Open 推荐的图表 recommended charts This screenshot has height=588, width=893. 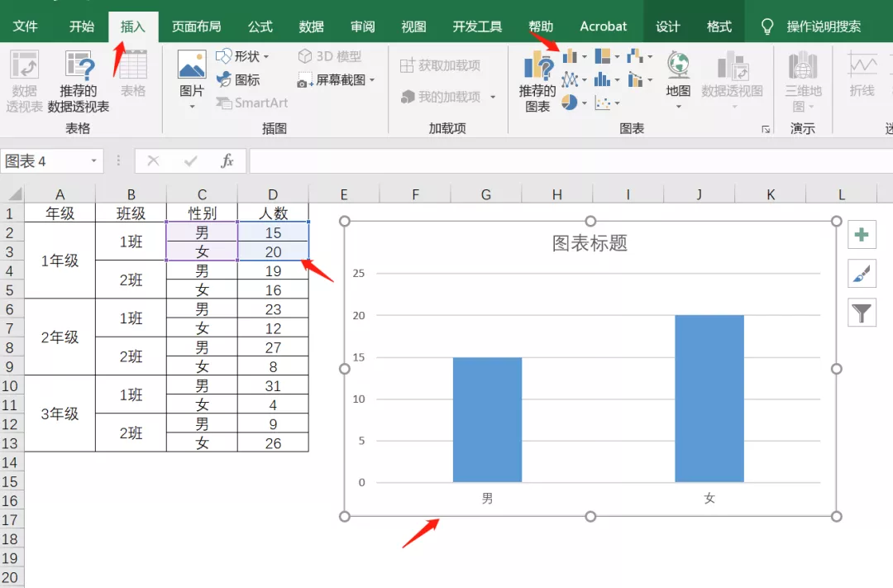click(x=537, y=82)
